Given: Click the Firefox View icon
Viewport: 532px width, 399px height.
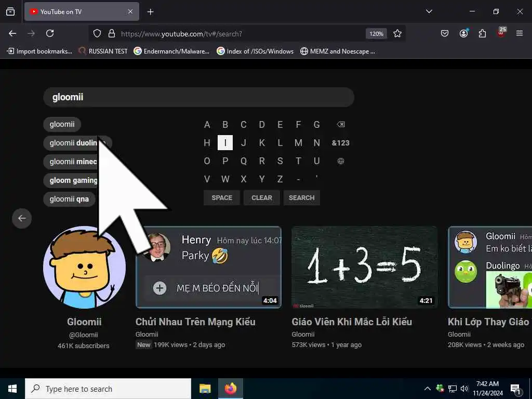Looking at the screenshot, I should point(10,11).
